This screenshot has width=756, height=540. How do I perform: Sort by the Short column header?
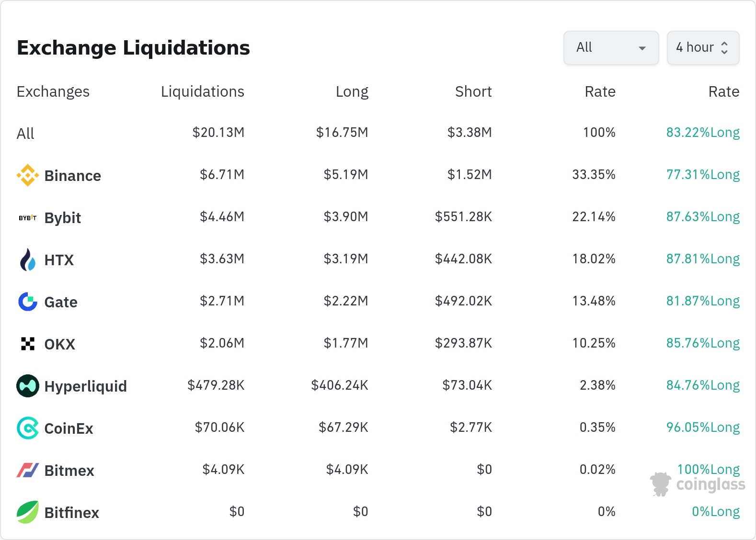pos(473,91)
